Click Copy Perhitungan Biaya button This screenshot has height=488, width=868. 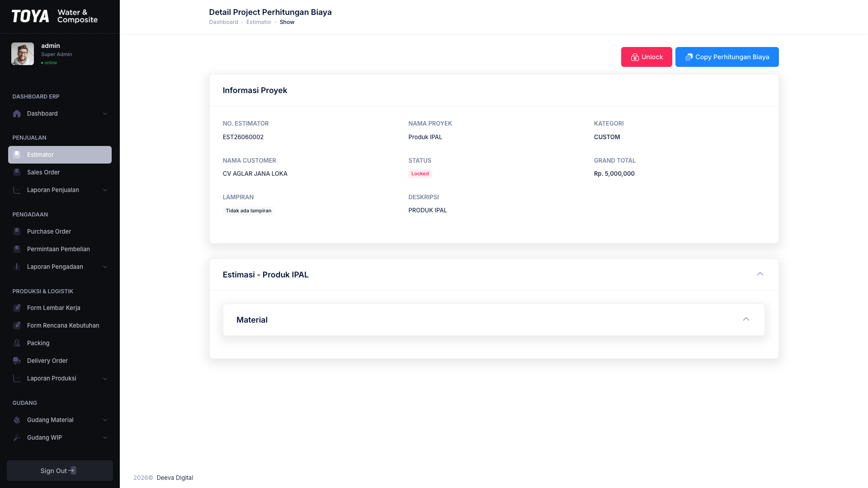(727, 57)
